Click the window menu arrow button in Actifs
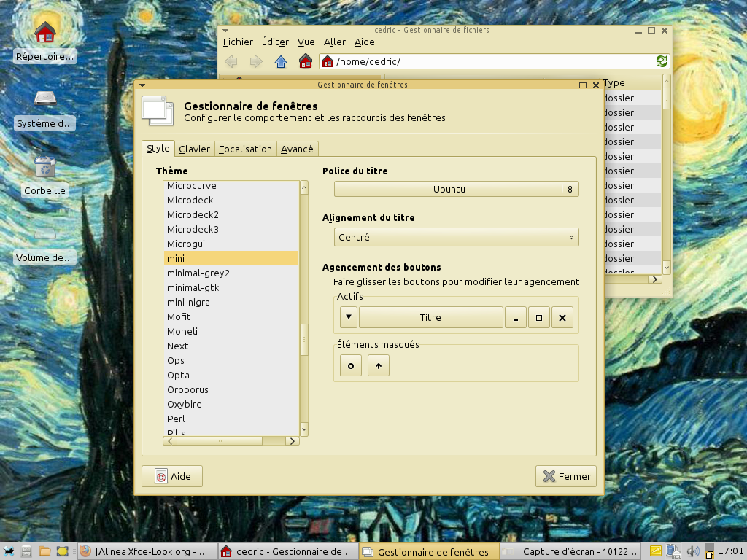Viewport: 747px width, 560px height. pyautogui.click(x=349, y=318)
